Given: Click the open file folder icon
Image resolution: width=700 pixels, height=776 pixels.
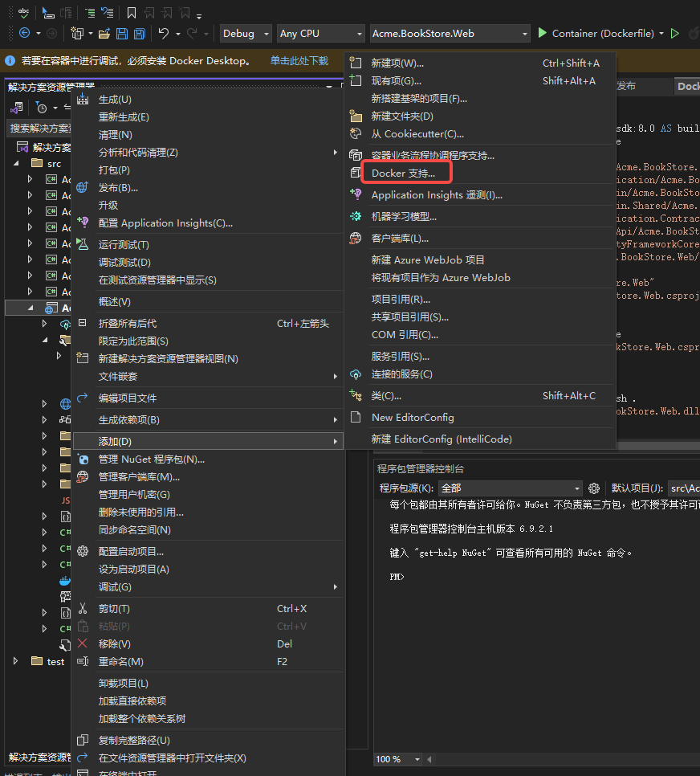Looking at the screenshot, I should [104, 34].
